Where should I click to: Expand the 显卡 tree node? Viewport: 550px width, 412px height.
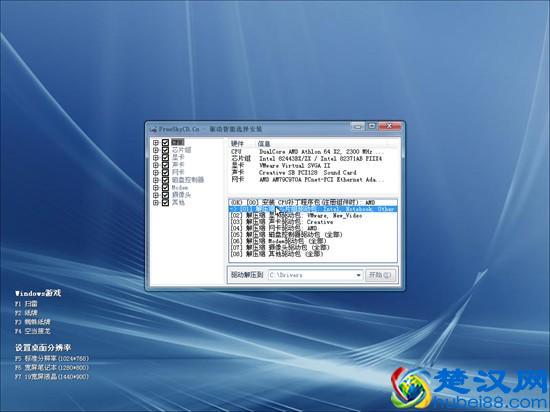tap(156, 158)
